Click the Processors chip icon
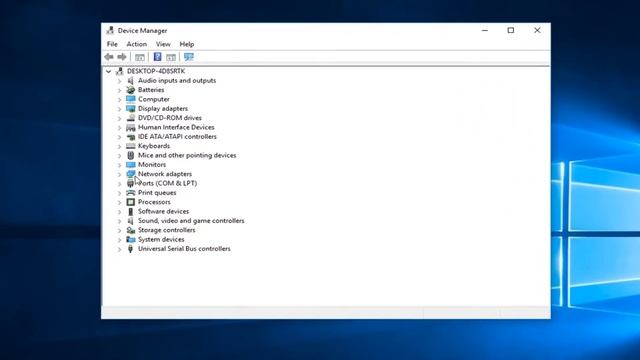Image resolution: width=640 pixels, height=360 pixels. tap(131, 202)
